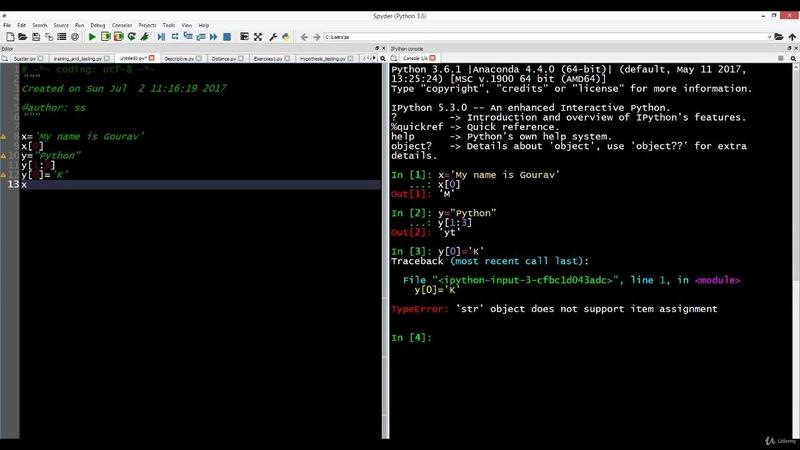
Task: Open the console browse tabs button
Action: pyautogui.click(x=394, y=59)
